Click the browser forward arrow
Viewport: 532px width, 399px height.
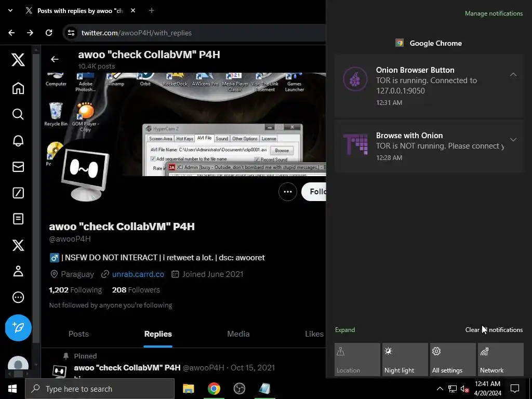tap(30, 33)
